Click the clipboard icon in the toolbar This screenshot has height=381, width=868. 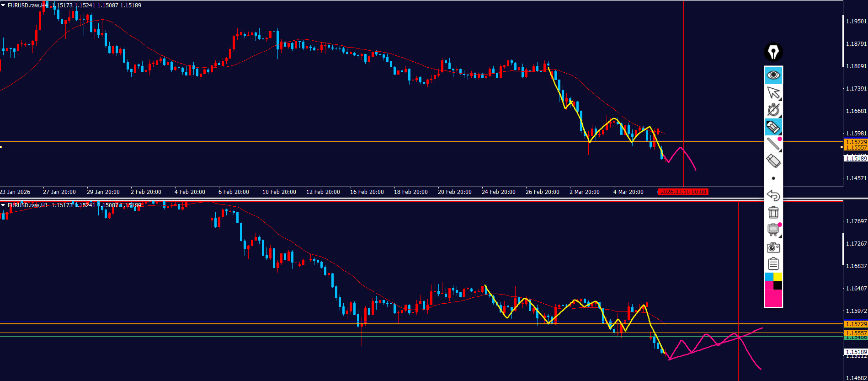pyautogui.click(x=773, y=264)
